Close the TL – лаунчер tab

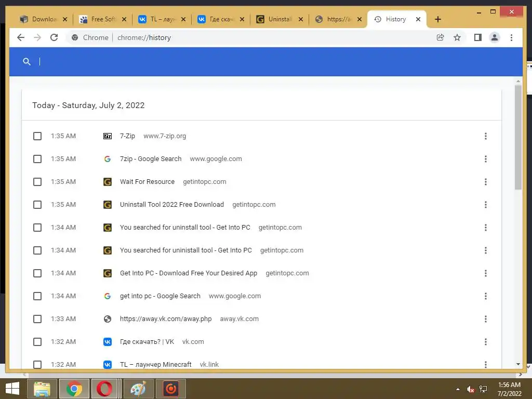[183, 19]
